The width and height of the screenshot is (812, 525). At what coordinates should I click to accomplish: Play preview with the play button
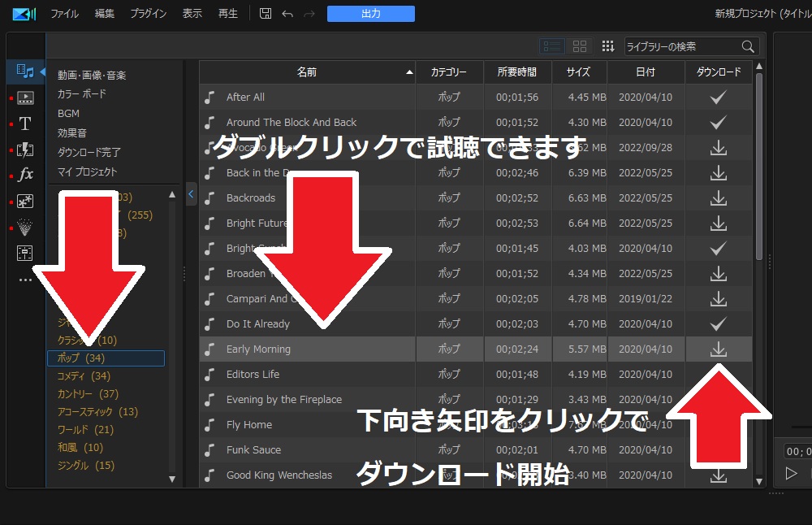tap(791, 473)
